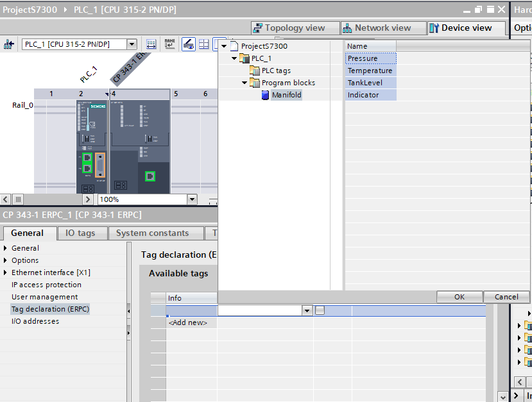Expand Ethernet interface [X1] section

5,272
